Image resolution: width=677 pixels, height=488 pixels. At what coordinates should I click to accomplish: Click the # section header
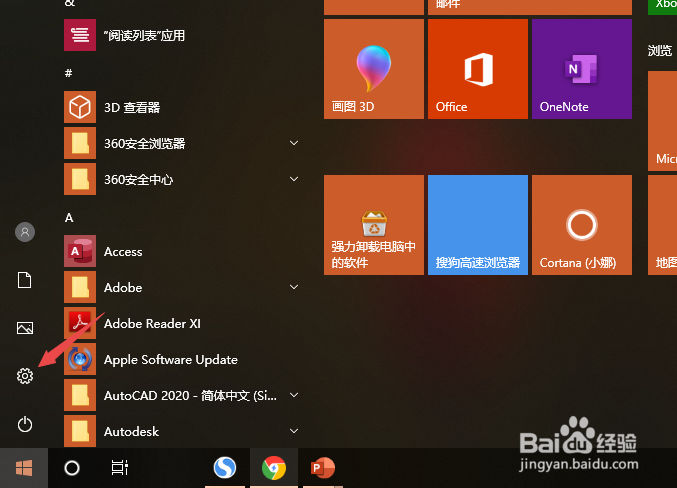(68, 73)
